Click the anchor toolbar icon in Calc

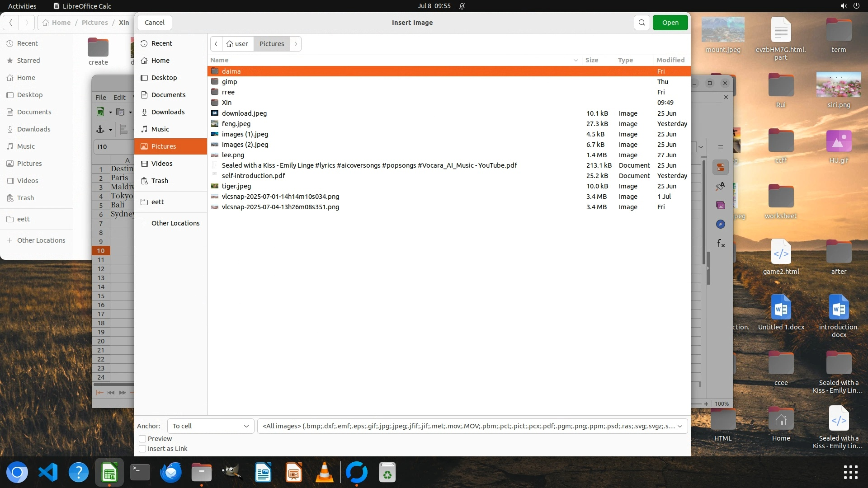point(100,130)
